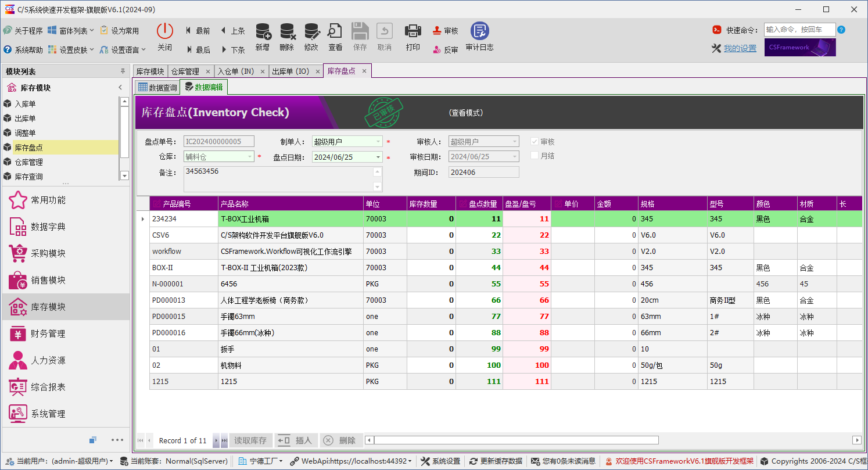Open 数据字典 sidebar module
Image resolution: width=868 pixels, height=470 pixels.
pyautogui.click(x=66, y=227)
